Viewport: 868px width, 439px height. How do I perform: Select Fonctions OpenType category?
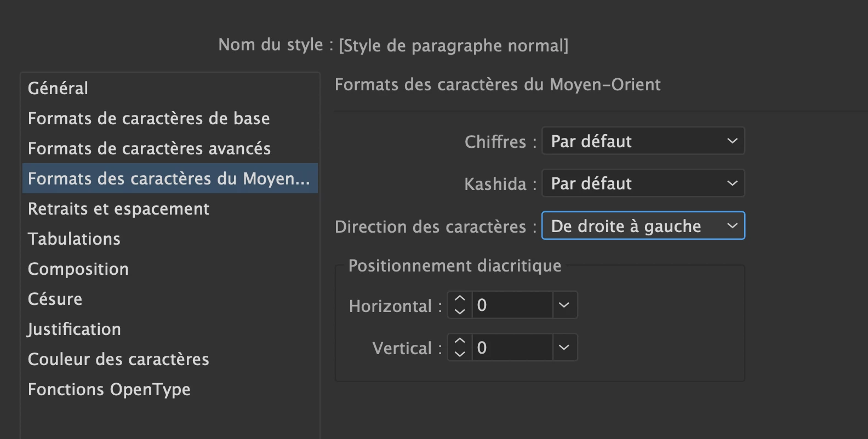click(170, 389)
